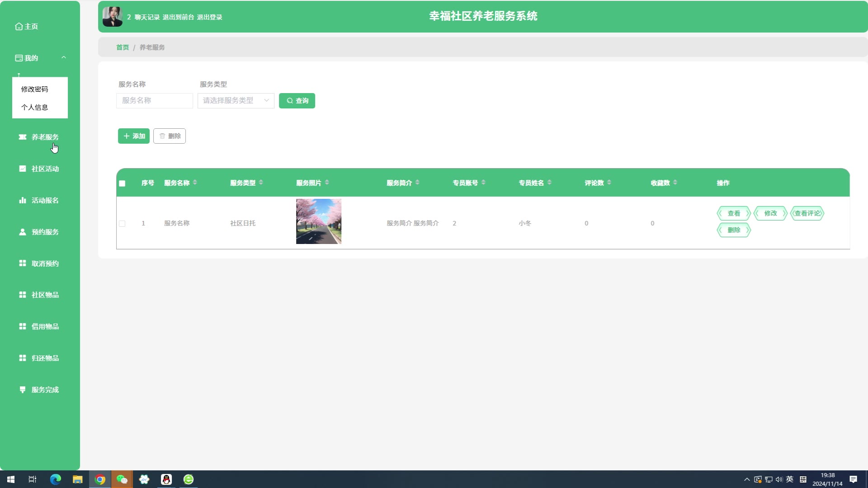The height and width of the screenshot is (488, 868).
Task: Click the 查询 search button
Action: pos(297,100)
